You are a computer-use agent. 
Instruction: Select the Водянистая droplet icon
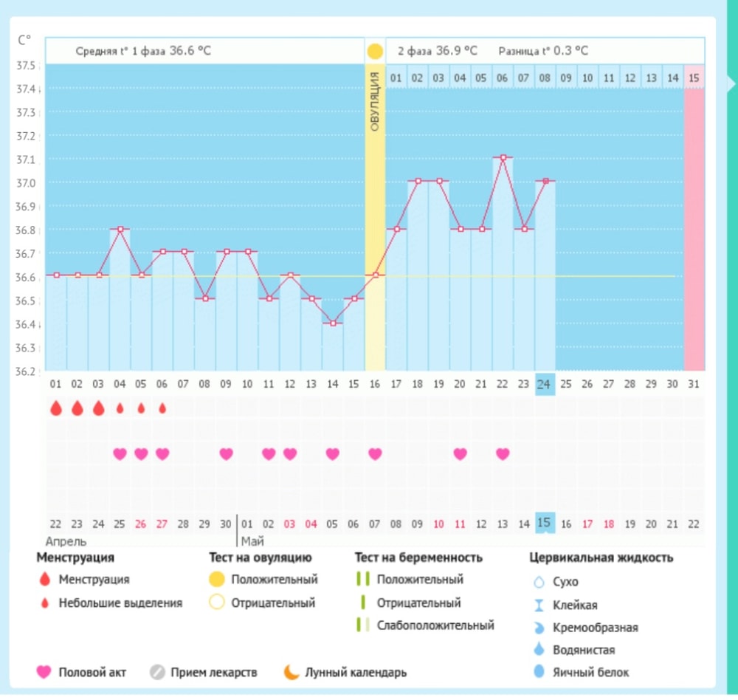click(x=539, y=650)
